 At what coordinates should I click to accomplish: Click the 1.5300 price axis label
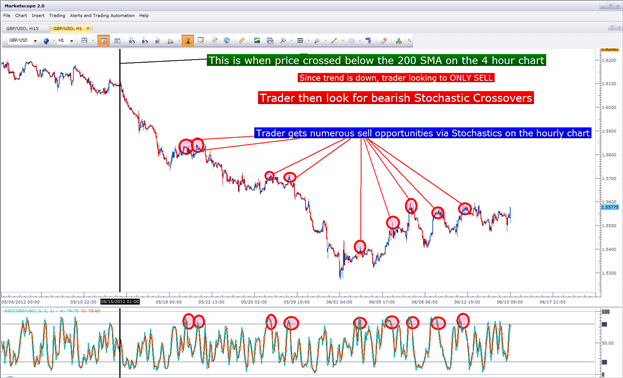pyautogui.click(x=609, y=273)
